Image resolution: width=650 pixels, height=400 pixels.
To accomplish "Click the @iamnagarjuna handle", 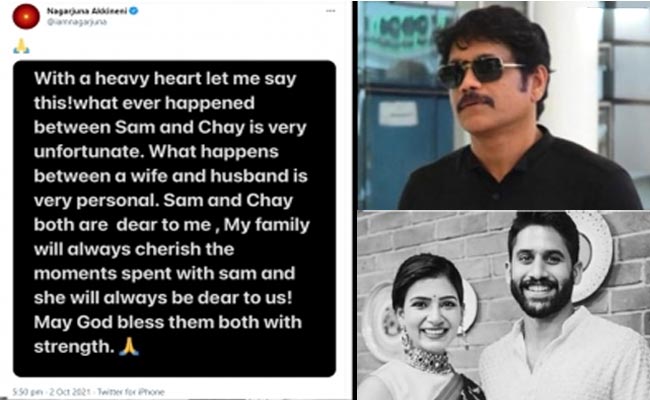I will (x=77, y=22).
